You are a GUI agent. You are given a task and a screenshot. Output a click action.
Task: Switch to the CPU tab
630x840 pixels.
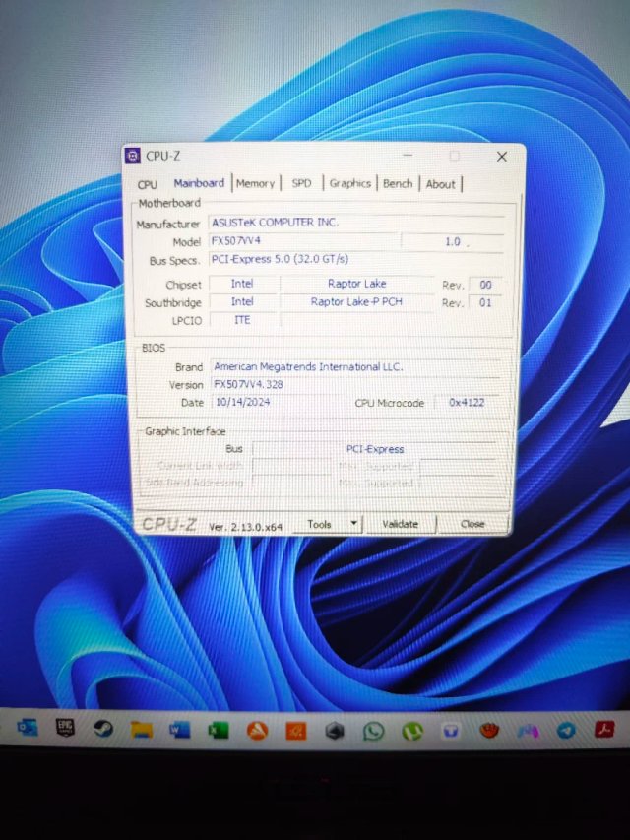tap(148, 184)
